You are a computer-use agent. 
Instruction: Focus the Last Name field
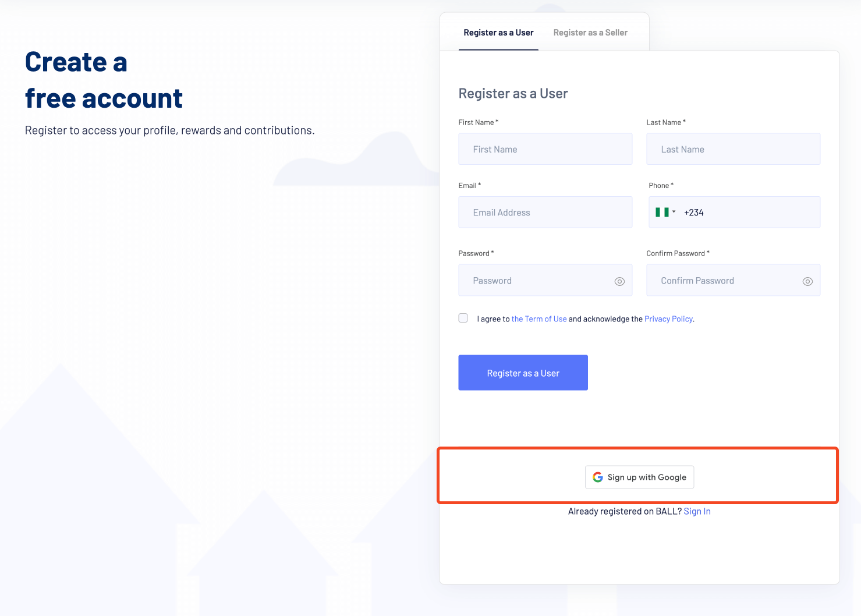733,149
